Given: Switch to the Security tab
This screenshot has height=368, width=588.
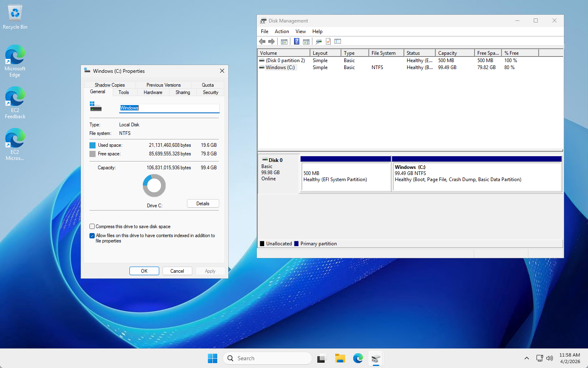Looking at the screenshot, I should pyautogui.click(x=211, y=92).
